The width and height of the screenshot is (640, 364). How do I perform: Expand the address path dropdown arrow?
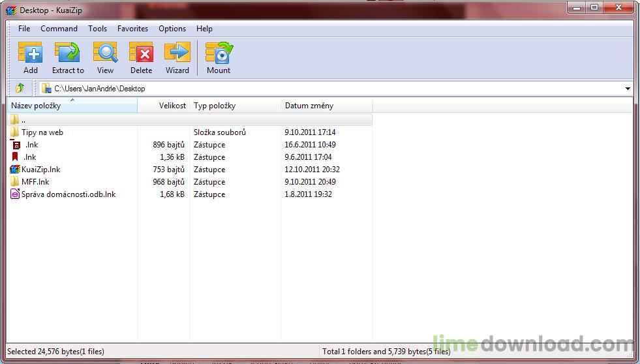(628, 89)
